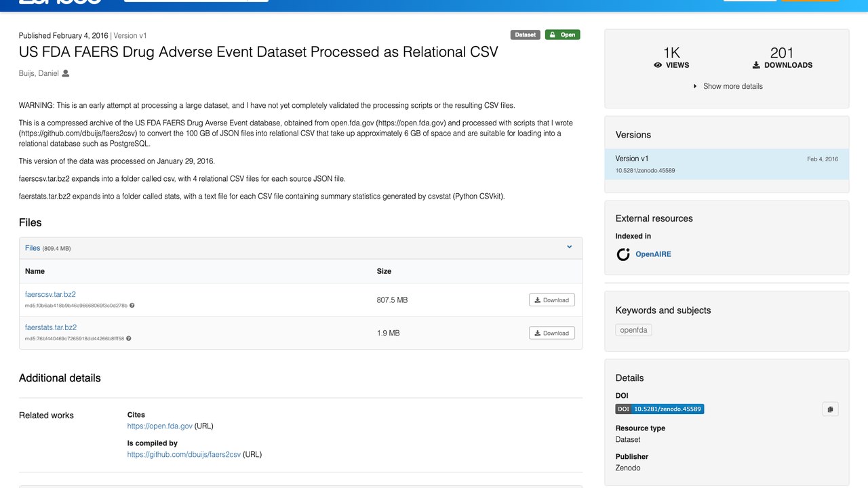This screenshot has height=488, width=868.
Task: Click the Size column header
Action: tap(384, 271)
